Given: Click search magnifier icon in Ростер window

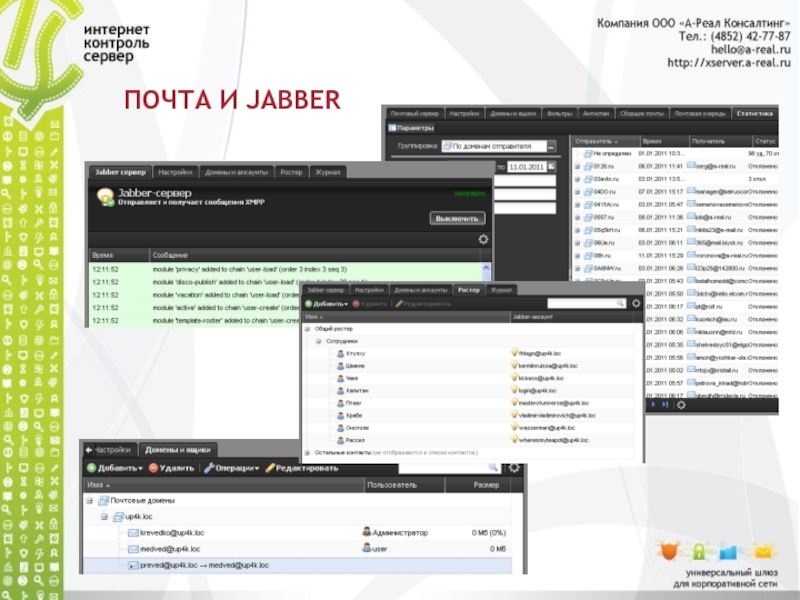Looking at the screenshot, I should [x=620, y=304].
